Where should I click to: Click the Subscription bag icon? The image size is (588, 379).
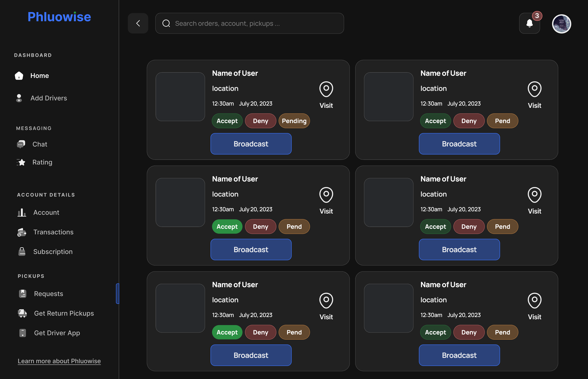tap(22, 252)
